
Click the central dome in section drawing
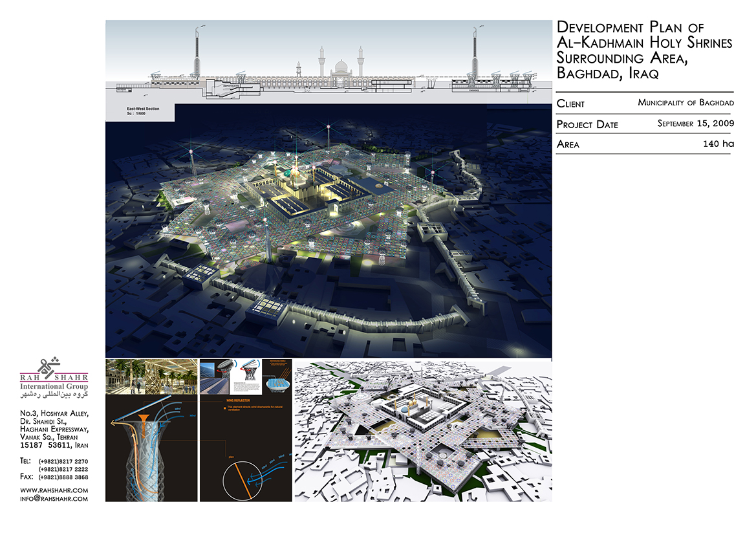tap(341, 65)
